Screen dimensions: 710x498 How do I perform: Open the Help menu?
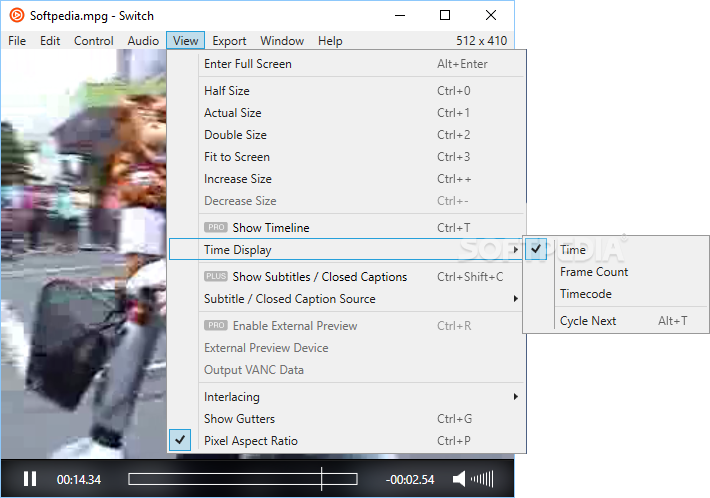tap(330, 41)
